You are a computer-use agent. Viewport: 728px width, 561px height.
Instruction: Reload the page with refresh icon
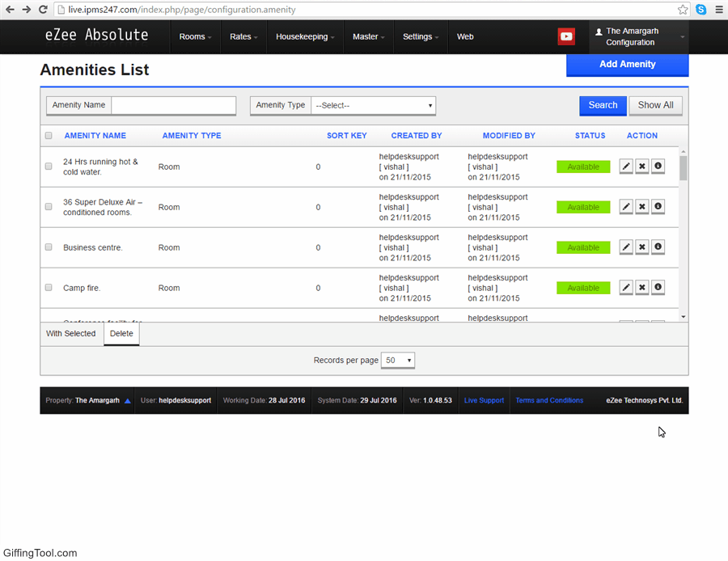coord(43,9)
